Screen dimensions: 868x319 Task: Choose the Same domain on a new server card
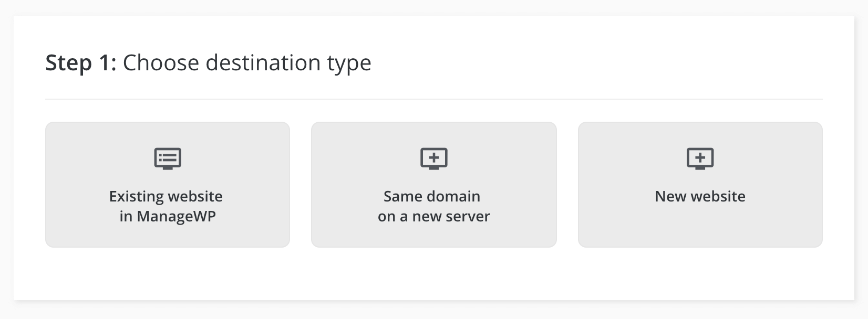433,233
